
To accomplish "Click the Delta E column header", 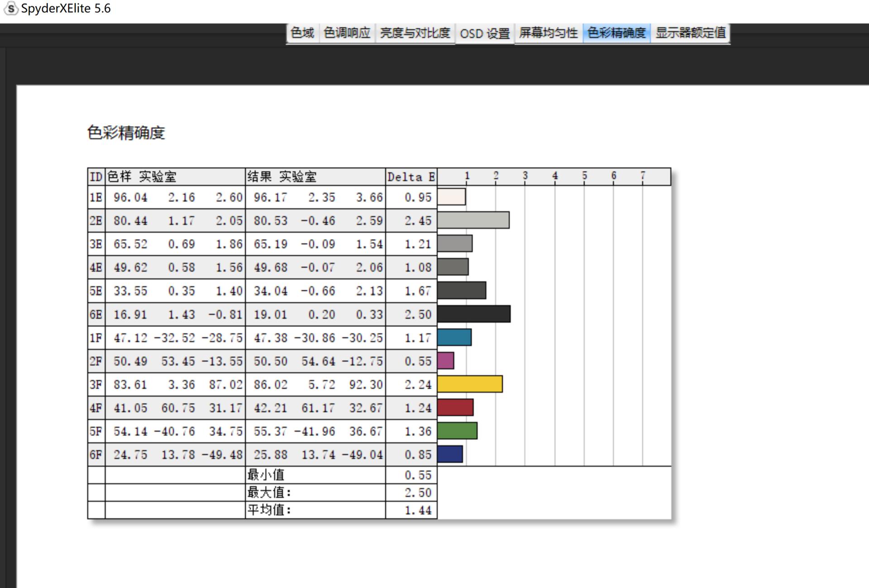I will (411, 177).
